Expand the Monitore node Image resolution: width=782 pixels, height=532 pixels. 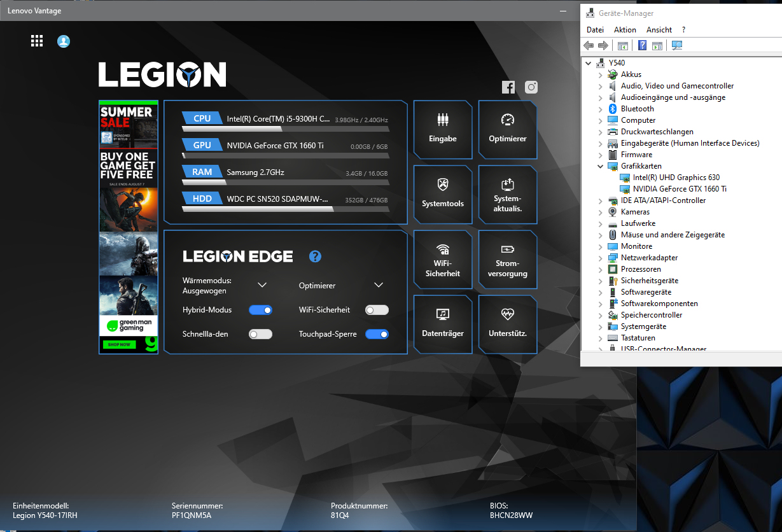coord(600,246)
